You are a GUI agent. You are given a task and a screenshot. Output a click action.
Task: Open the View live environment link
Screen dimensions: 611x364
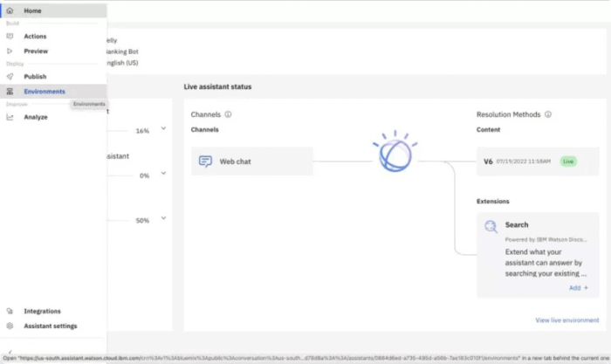point(567,320)
